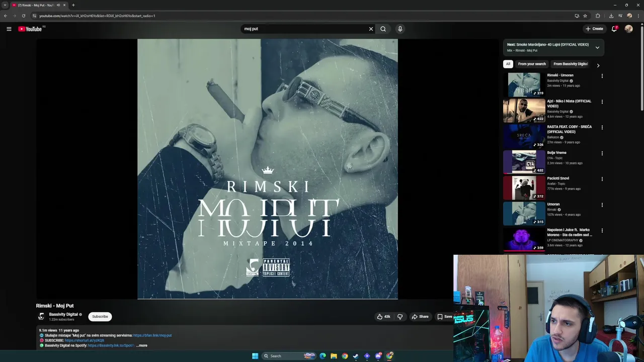644x362 pixels.
Task: Open Chrome extensions puzzle icon
Action: coord(598,16)
